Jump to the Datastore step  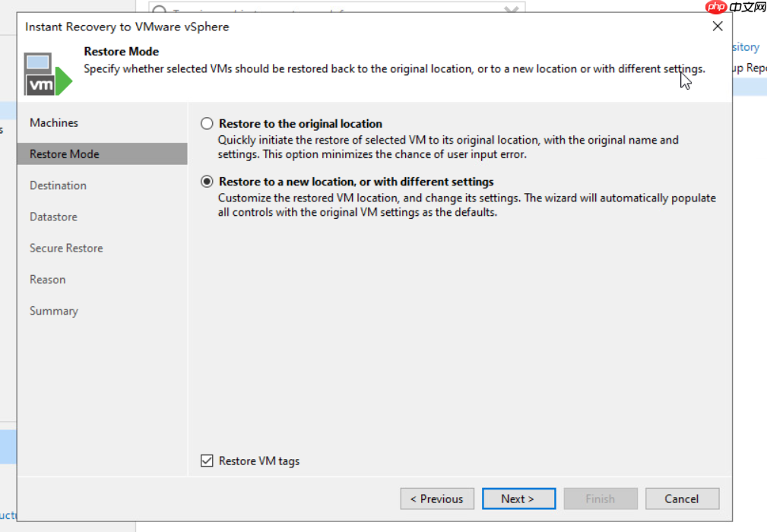[53, 217]
